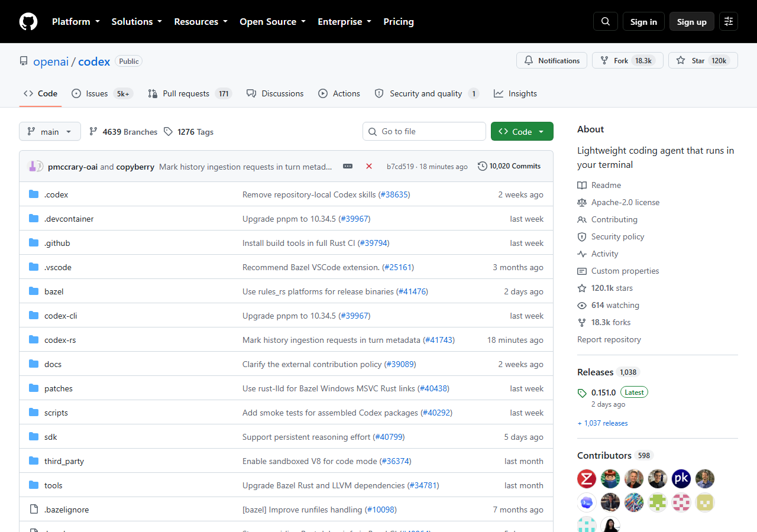Open Custom properties link
This screenshot has width=757, height=532.
pyautogui.click(x=618, y=271)
